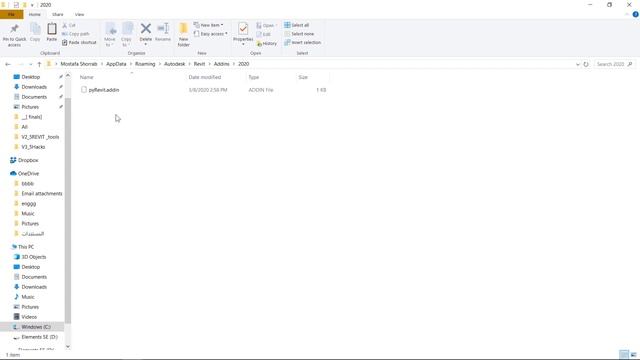This screenshot has width=640, height=360.
Task: Click Invert selection
Action: pos(302,42)
